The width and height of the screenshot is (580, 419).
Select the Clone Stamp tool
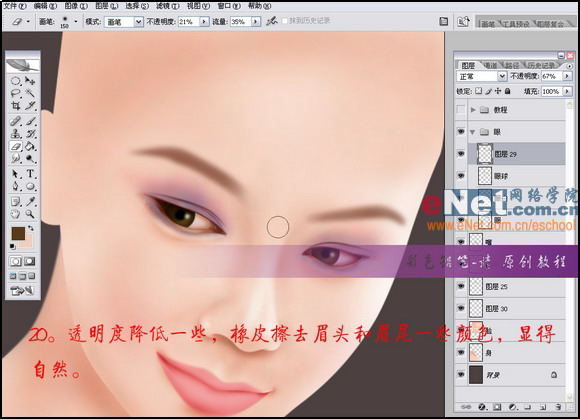pyautogui.click(x=16, y=134)
